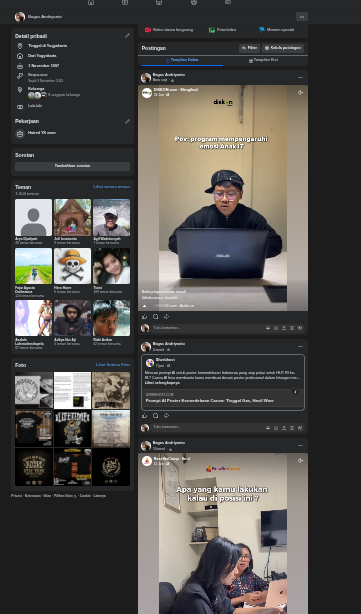Viewport: 361px width, 614px height.
Task: Comment on the first video post
Action: pos(155,316)
